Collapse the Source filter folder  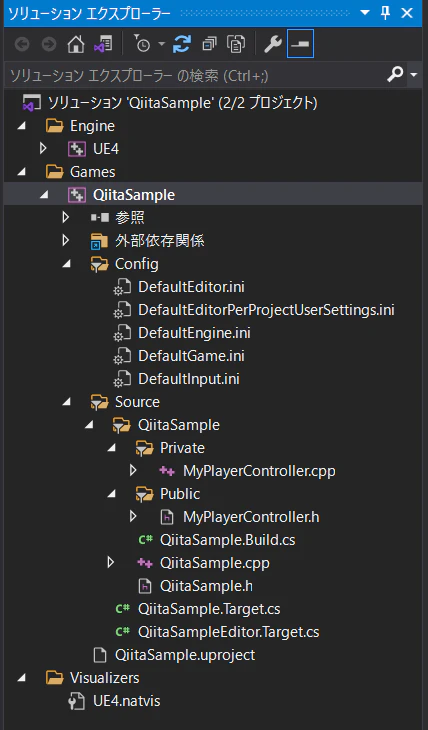[67, 402]
